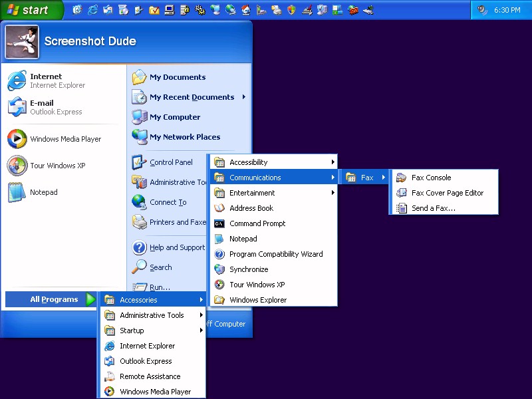Open Control Panel from Start menu
The image size is (532, 399).
170,162
